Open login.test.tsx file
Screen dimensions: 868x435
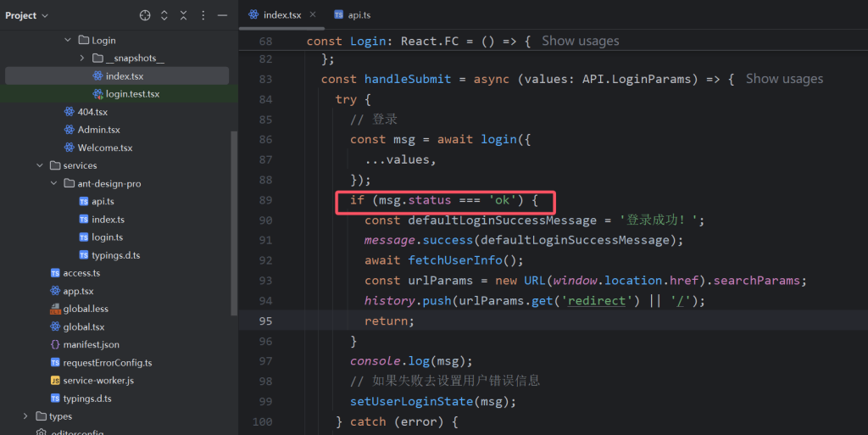click(x=133, y=94)
